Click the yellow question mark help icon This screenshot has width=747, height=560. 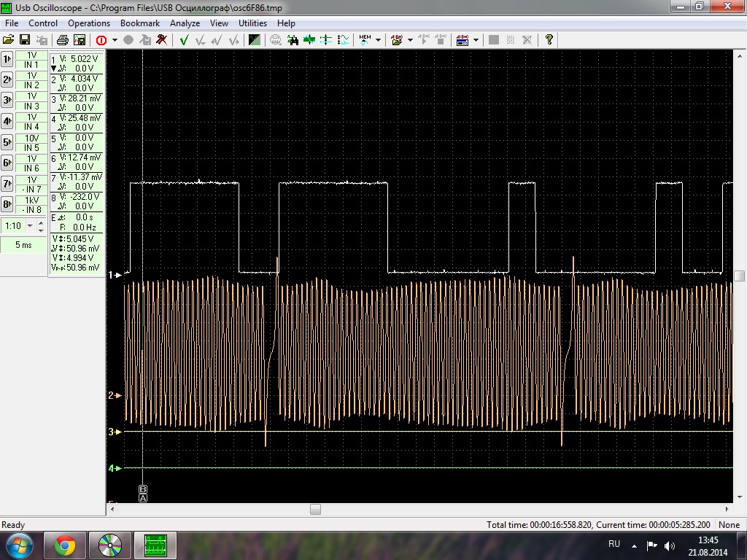[549, 40]
